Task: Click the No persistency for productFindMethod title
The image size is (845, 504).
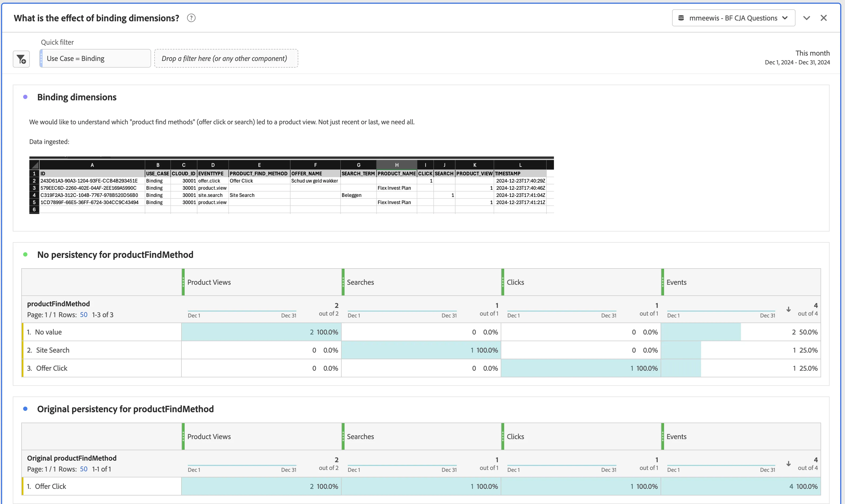Action: click(115, 255)
